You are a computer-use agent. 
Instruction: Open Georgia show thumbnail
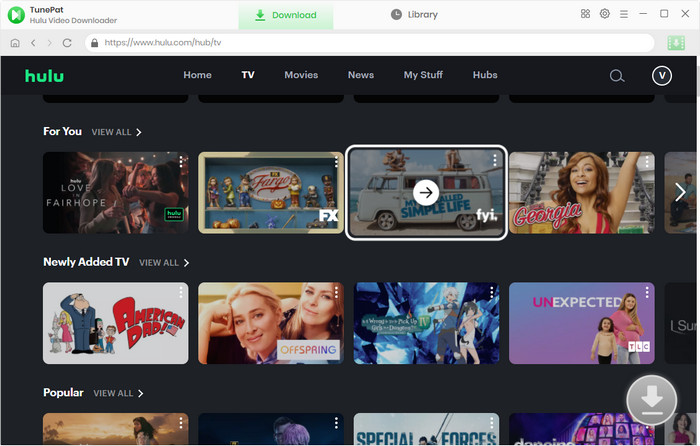pos(582,193)
